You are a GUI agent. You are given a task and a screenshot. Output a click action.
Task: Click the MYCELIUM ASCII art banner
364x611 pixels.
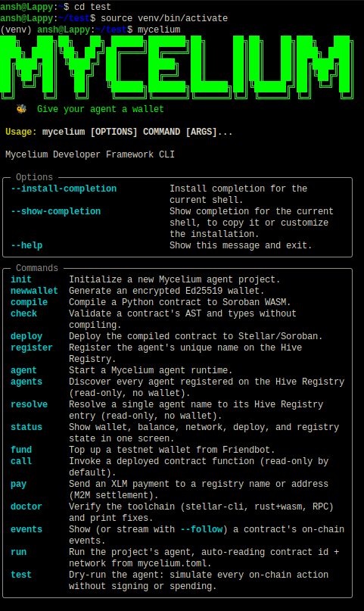177,67
